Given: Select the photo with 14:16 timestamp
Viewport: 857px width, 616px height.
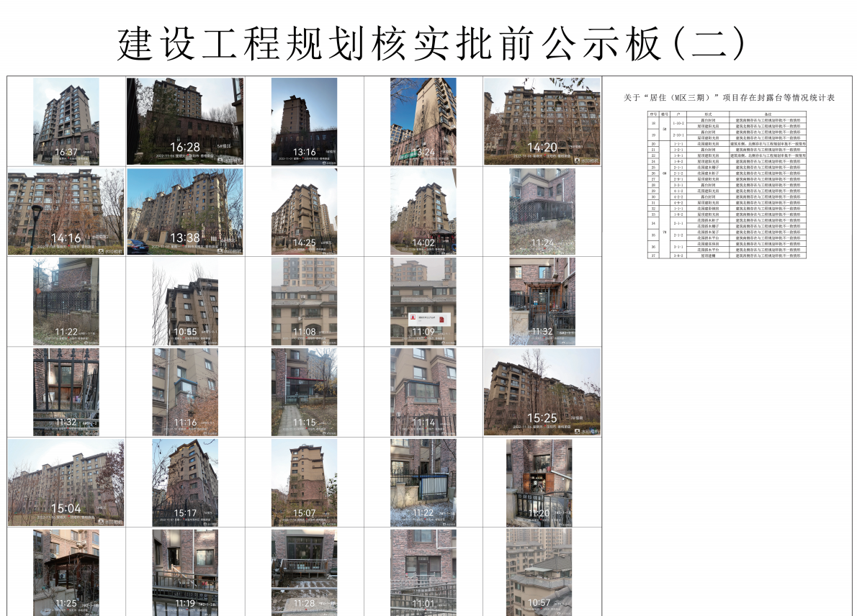Looking at the screenshot, I should [x=66, y=212].
